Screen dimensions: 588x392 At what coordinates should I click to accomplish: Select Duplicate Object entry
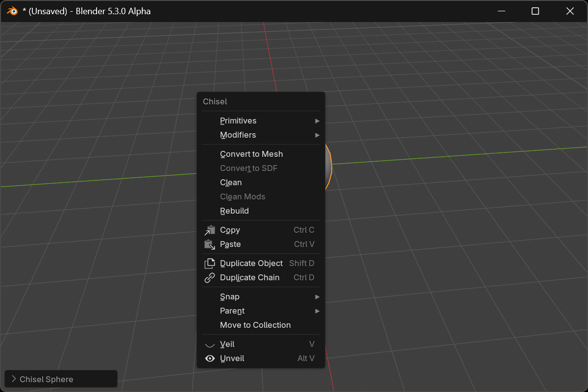click(261, 263)
